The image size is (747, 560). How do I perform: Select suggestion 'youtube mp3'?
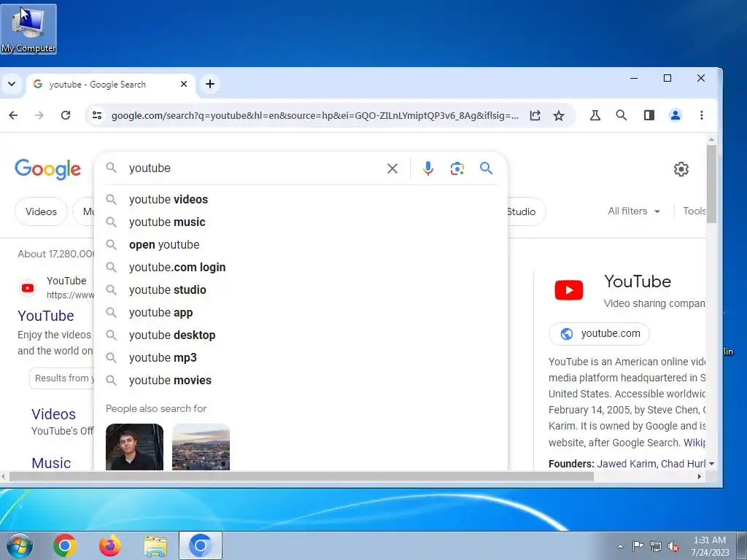[301, 357]
